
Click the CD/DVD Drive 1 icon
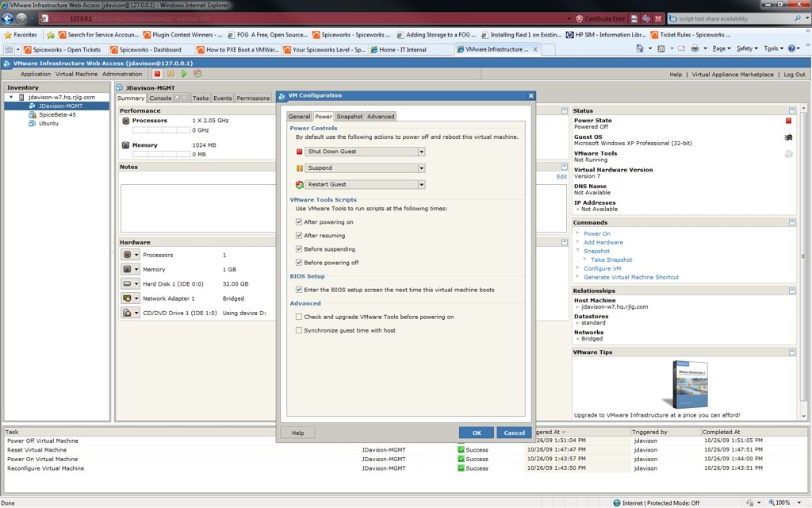click(x=128, y=312)
